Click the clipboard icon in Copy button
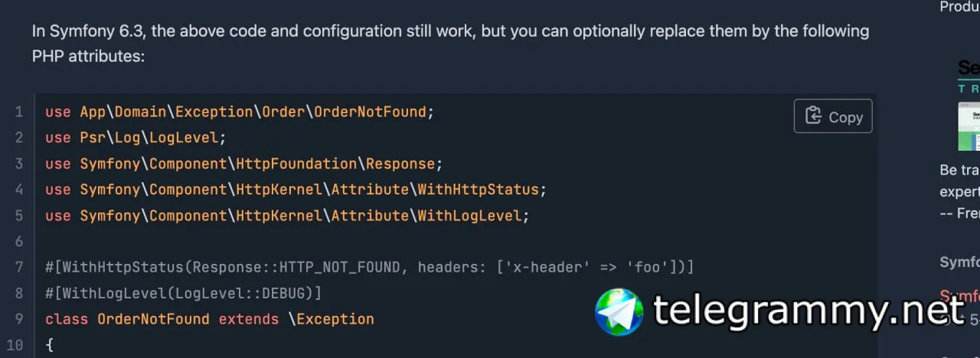The height and width of the screenshot is (358, 980). coord(813,116)
